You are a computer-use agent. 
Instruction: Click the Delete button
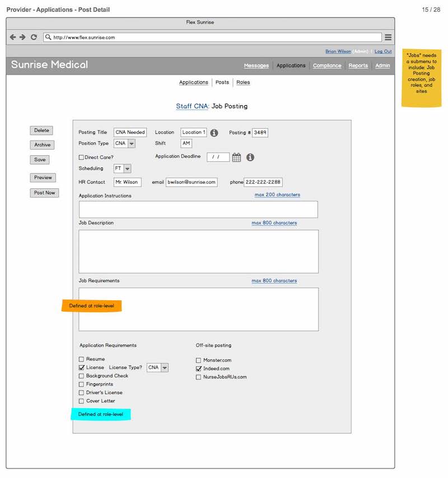(41, 131)
